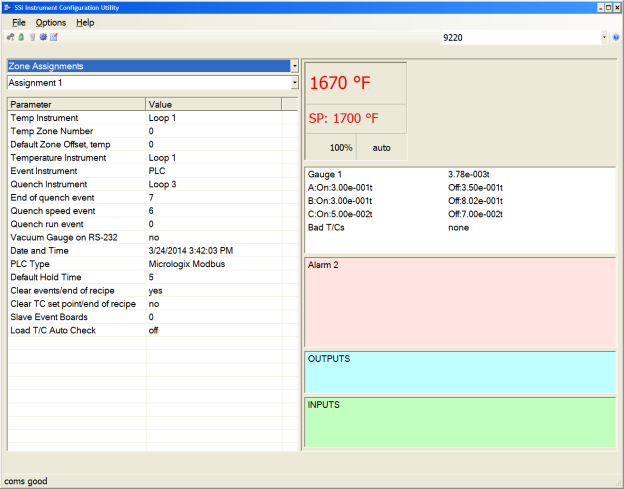
Task: Open the 9220 instrument dropdown
Action: pos(604,37)
